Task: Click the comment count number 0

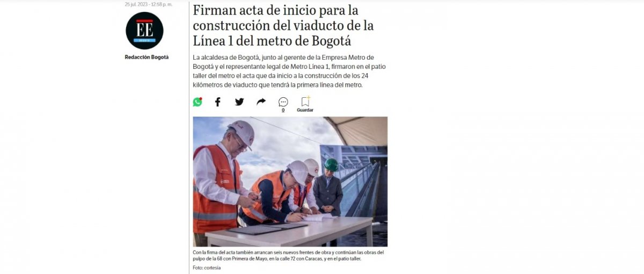Action: 283,110
